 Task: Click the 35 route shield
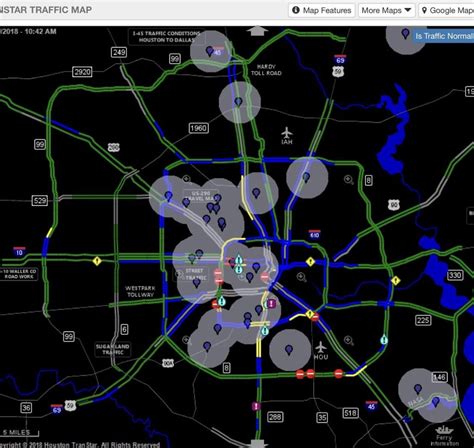[322, 417]
